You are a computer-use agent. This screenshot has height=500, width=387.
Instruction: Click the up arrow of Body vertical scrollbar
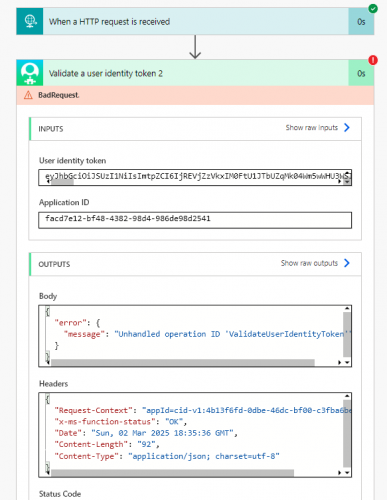coord(347,309)
